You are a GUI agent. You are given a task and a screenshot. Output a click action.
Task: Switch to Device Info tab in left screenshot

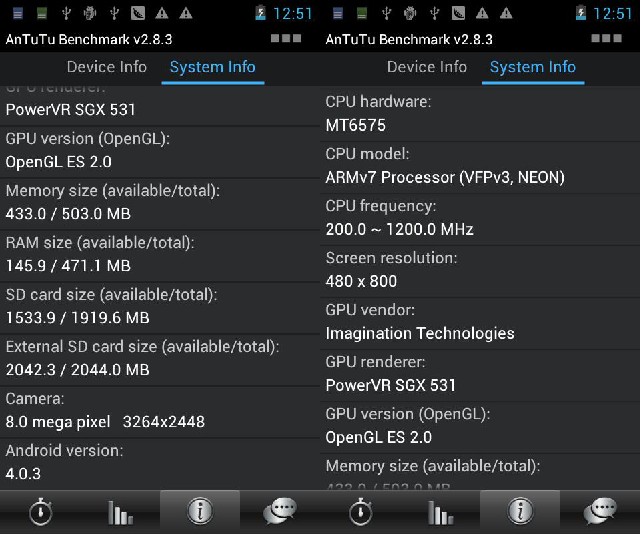point(107,67)
